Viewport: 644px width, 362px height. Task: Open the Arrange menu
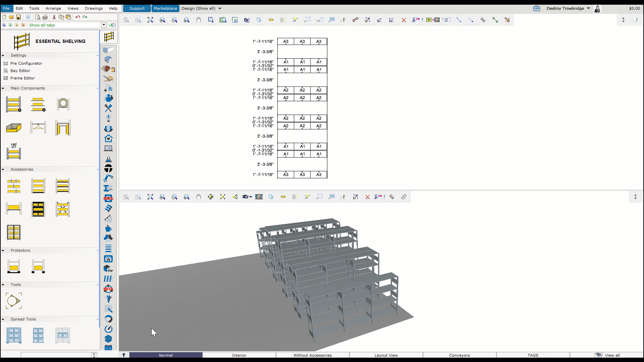(x=53, y=8)
